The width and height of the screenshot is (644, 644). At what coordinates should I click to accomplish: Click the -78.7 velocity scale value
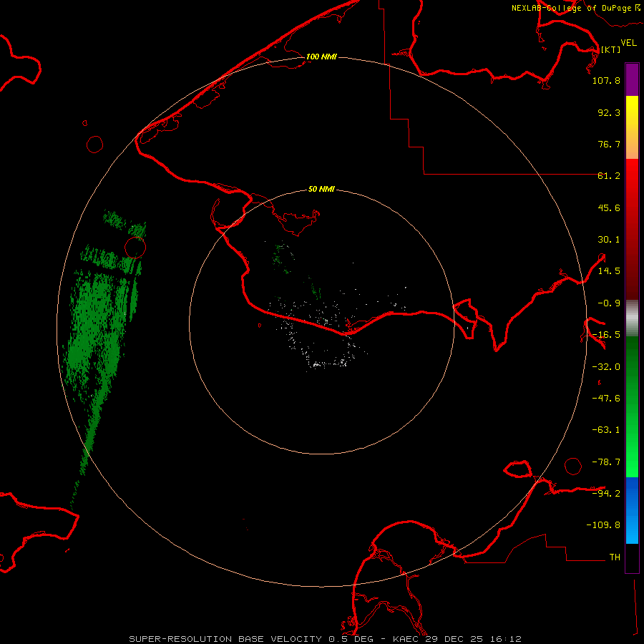[x=606, y=462]
